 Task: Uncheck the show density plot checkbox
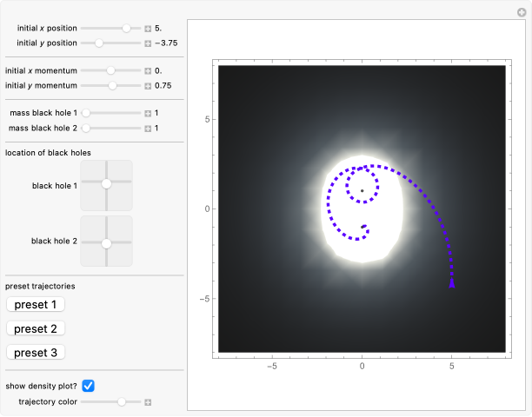pos(88,386)
